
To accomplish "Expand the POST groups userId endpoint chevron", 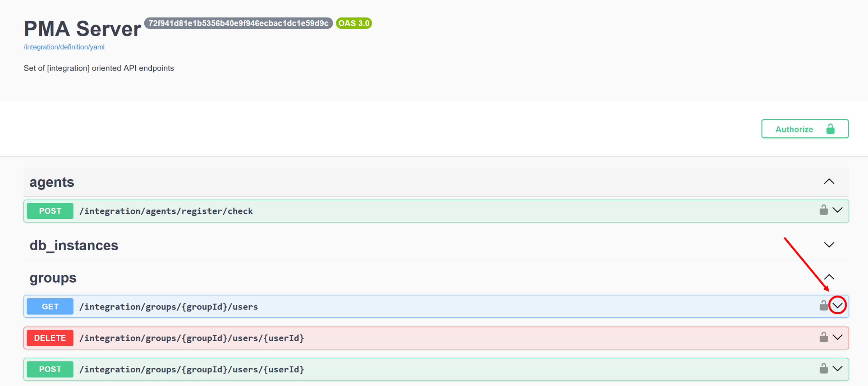I will 837,369.
